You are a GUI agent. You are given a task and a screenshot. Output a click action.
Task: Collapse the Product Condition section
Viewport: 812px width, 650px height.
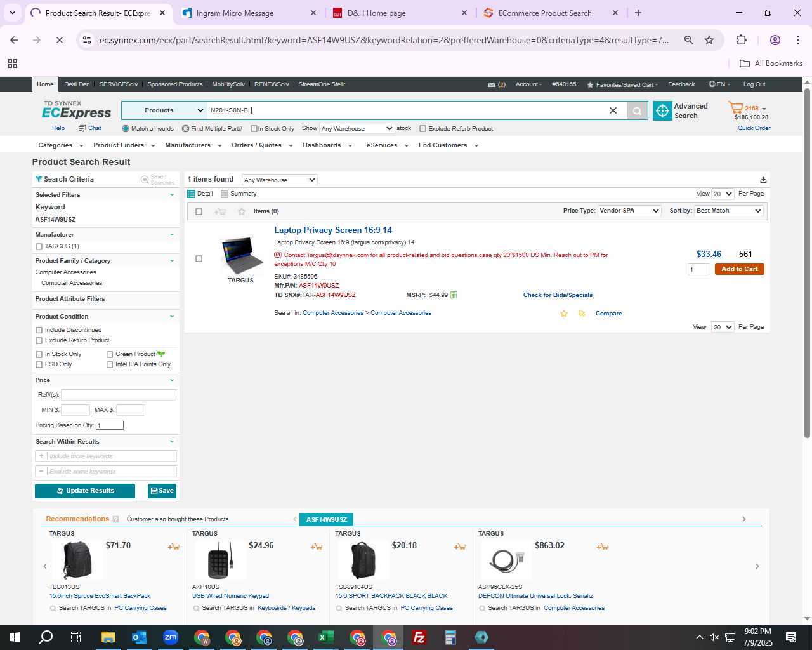(x=172, y=317)
